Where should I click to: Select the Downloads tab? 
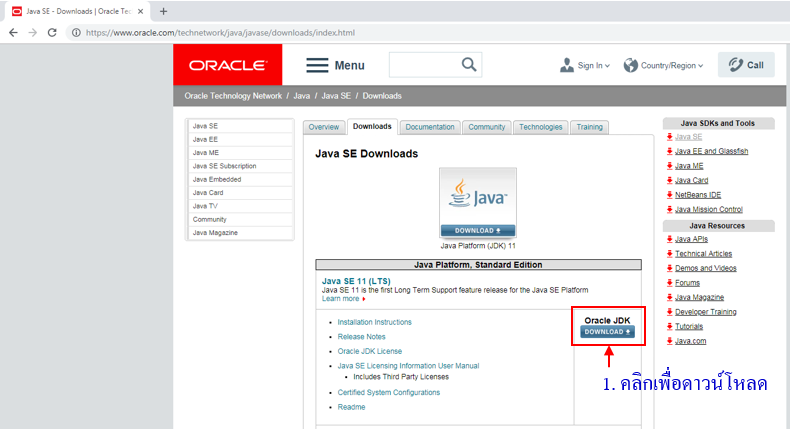coord(372,127)
